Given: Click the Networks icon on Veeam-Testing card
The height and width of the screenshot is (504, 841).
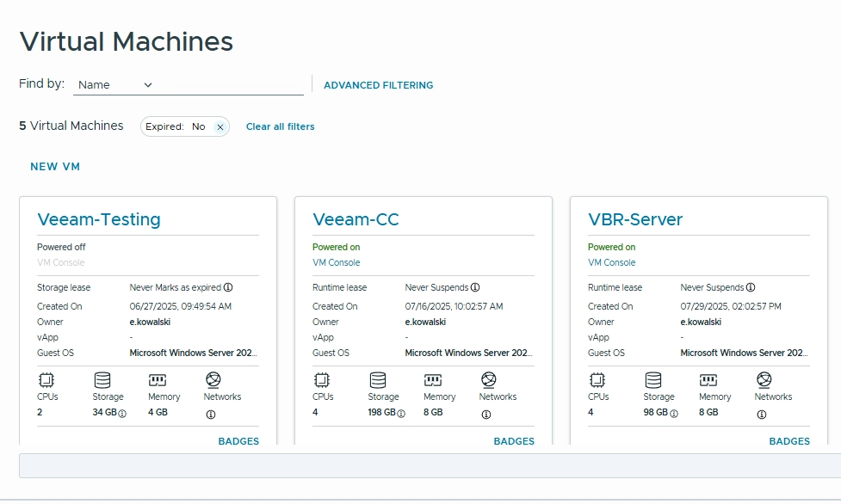Looking at the screenshot, I should pyautogui.click(x=213, y=380).
